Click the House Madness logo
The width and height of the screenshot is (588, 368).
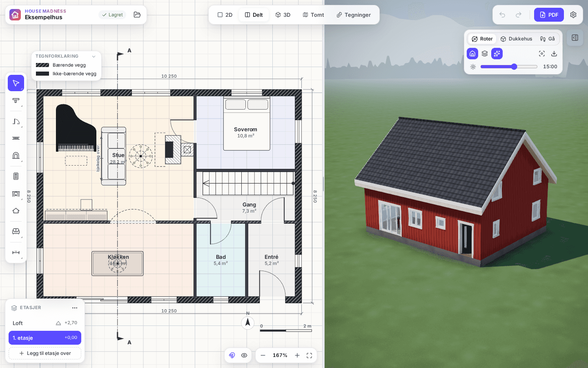[15, 15]
